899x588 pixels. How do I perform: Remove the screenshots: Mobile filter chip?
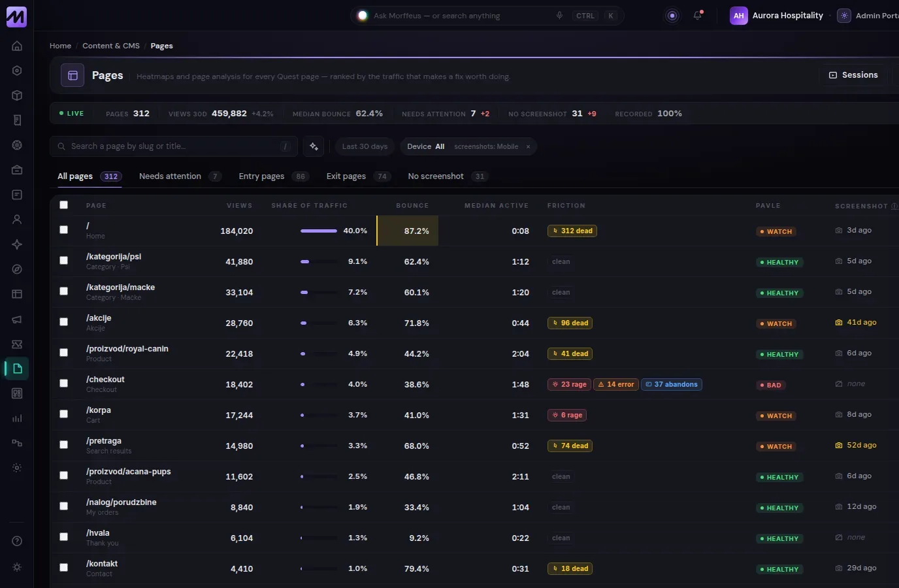(x=528, y=146)
